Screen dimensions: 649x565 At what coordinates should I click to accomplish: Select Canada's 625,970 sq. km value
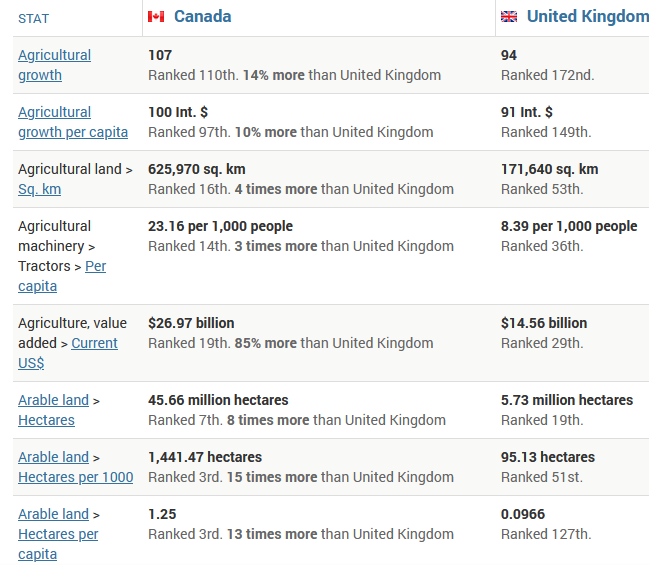click(197, 169)
